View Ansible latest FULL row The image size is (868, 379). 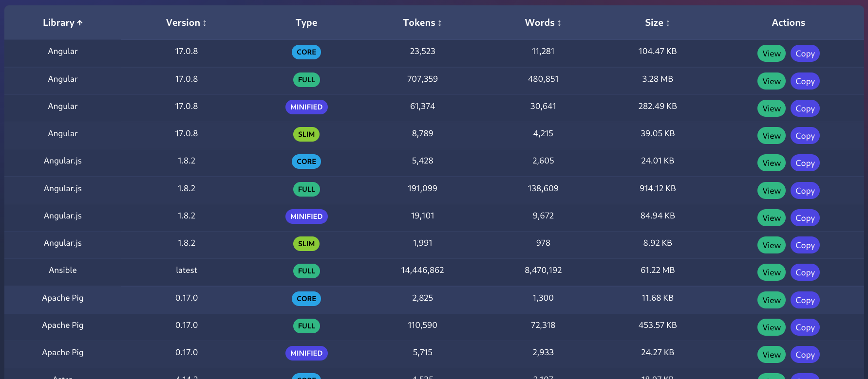point(772,272)
